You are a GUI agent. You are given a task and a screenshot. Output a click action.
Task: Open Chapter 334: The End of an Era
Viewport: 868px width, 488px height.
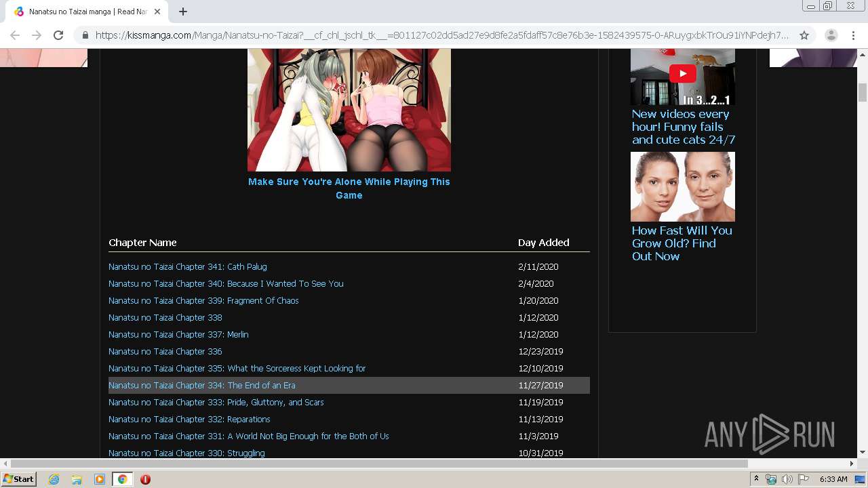(202, 386)
